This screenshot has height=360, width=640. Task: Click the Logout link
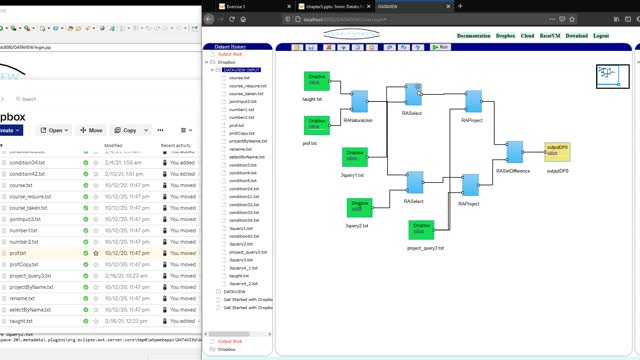coord(601,36)
